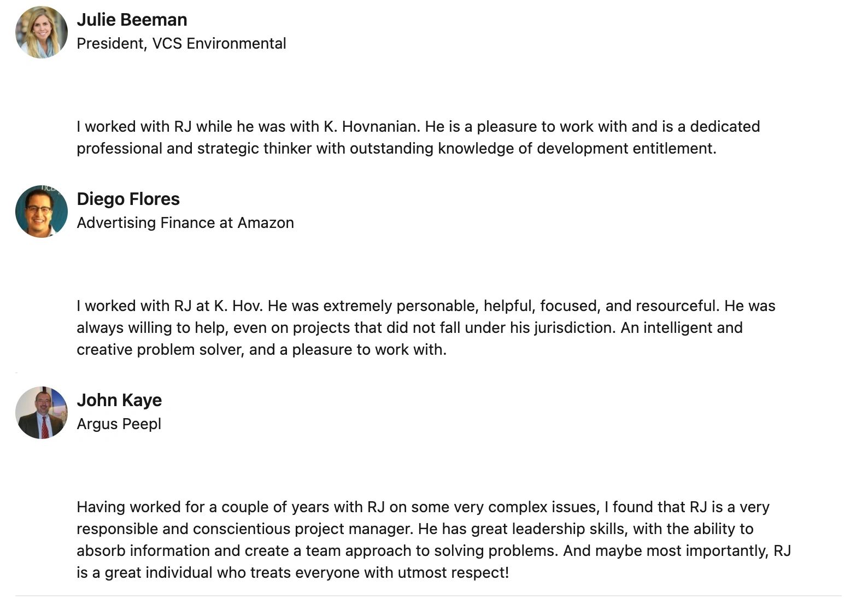Click the line starting 'creative problem solver'
The height and width of the screenshot is (598, 868).
tap(261, 350)
